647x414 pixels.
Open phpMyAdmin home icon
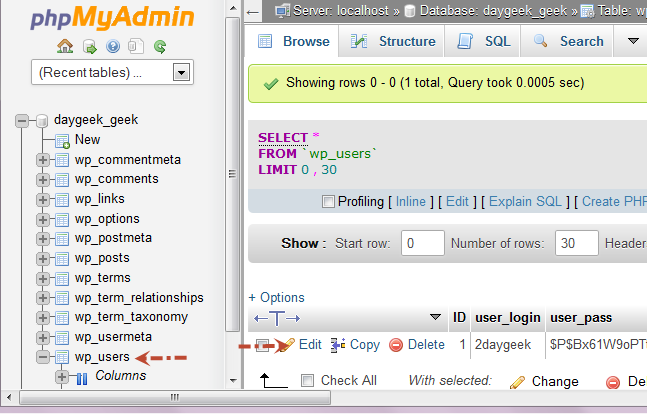[x=65, y=46]
